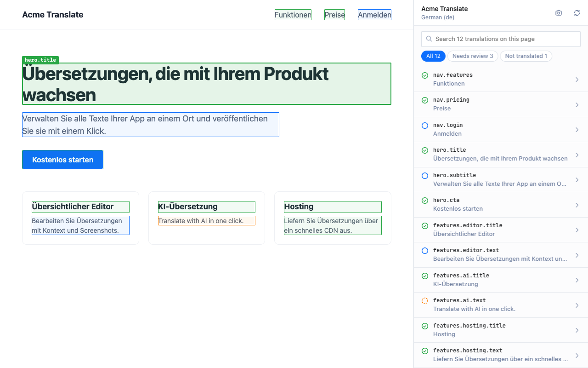Expand the nav.pricing row chevron
The width and height of the screenshot is (588, 368).
577,105
